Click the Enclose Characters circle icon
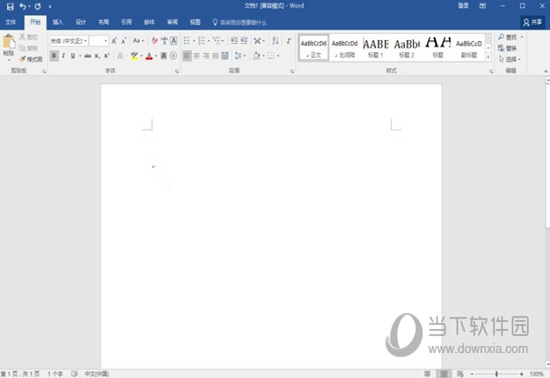550x378 pixels. click(x=173, y=56)
